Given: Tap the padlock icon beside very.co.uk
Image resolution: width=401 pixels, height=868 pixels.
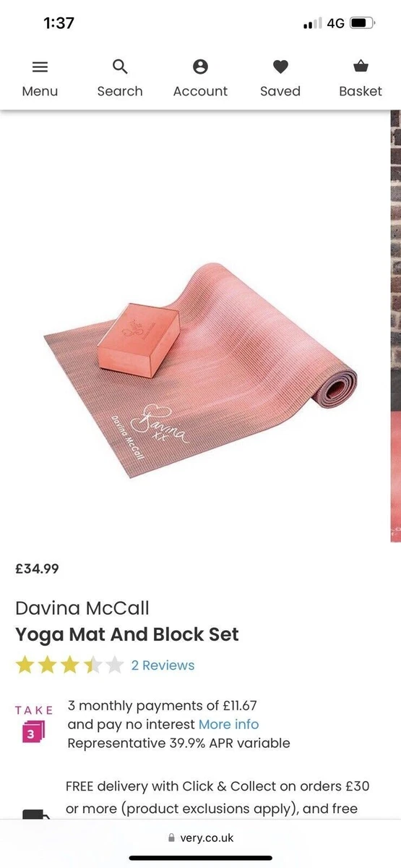Looking at the screenshot, I should pyautogui.click(x=171, y=838).
